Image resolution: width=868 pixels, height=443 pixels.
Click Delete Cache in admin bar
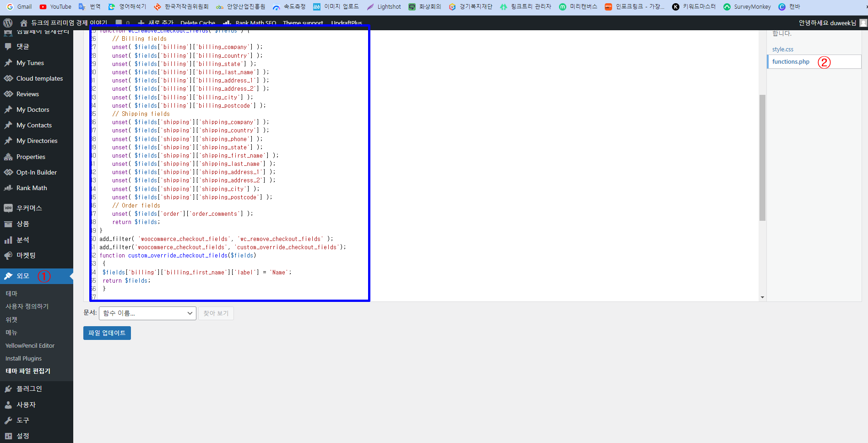(x=198, y=23)
